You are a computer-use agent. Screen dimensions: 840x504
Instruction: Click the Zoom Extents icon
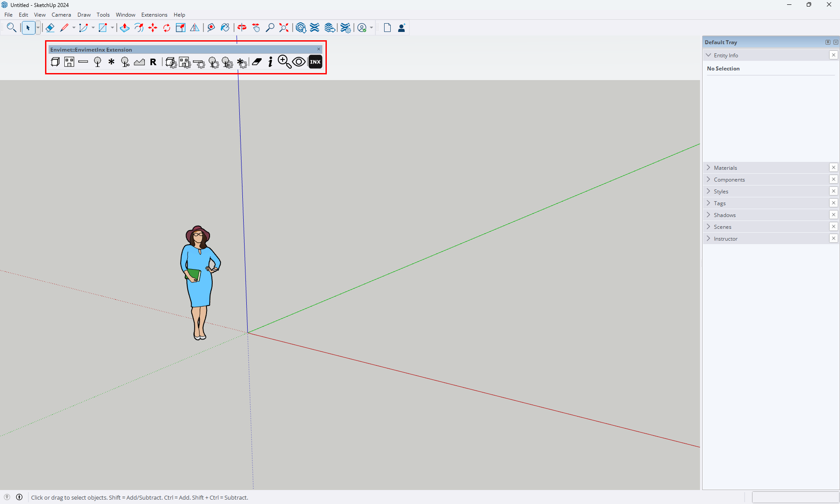point(284,28)
